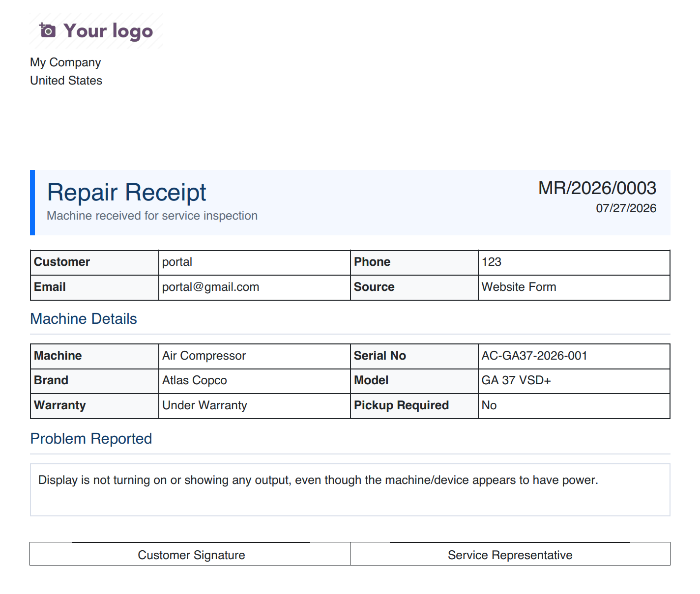Click the phone number value 123

click(x=492, y=262)
